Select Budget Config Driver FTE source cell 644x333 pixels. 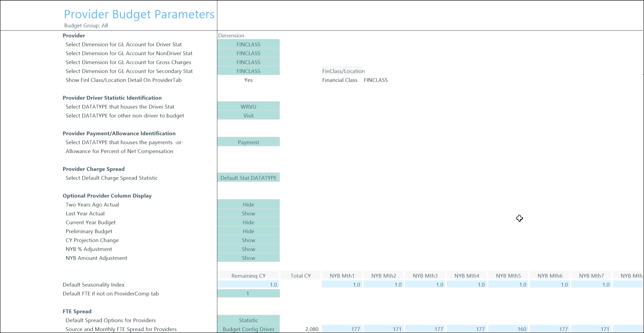tap(248, 329)
